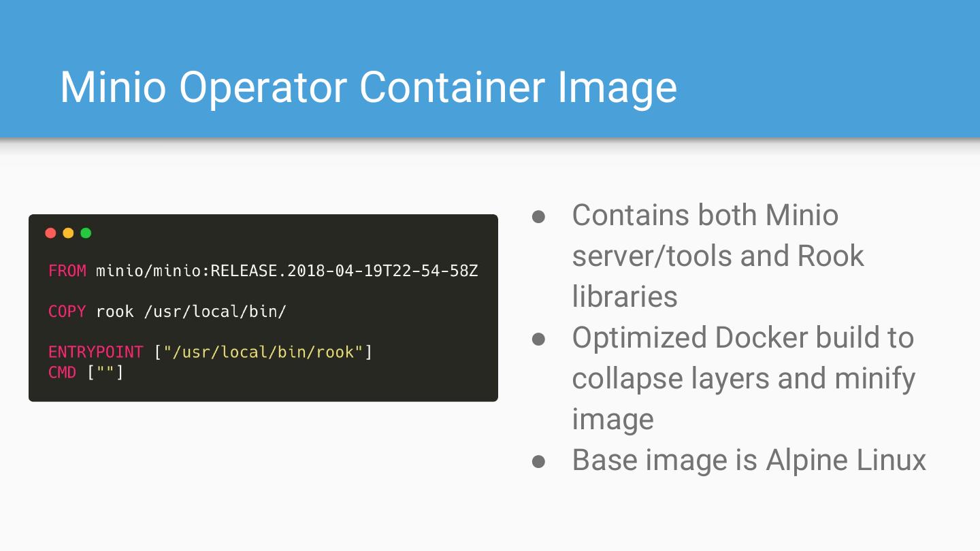Click the bullet before "Contains both Minio"
Viewport: 980px width, 551px height.
539,216
